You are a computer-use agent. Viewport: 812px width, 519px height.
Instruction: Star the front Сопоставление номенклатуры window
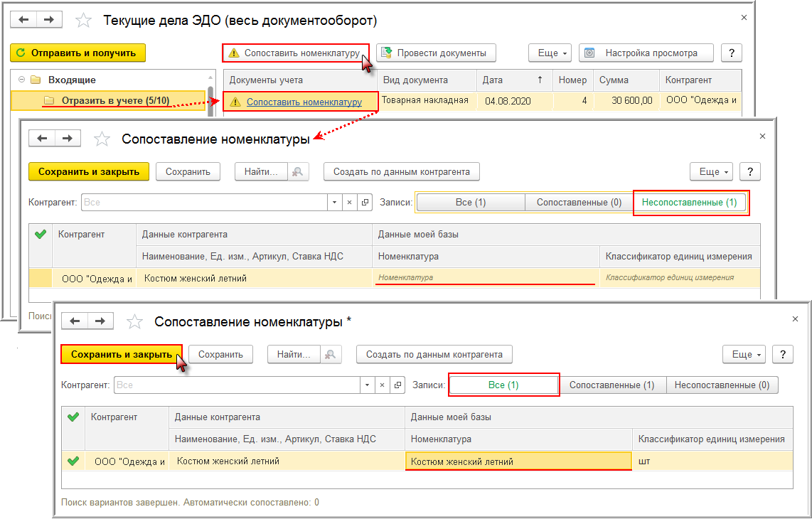click(x=134, y=321)
